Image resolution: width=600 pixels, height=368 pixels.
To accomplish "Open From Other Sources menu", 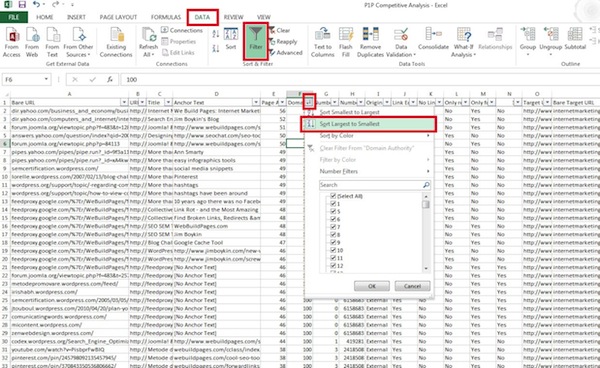I will coord(78,42).
